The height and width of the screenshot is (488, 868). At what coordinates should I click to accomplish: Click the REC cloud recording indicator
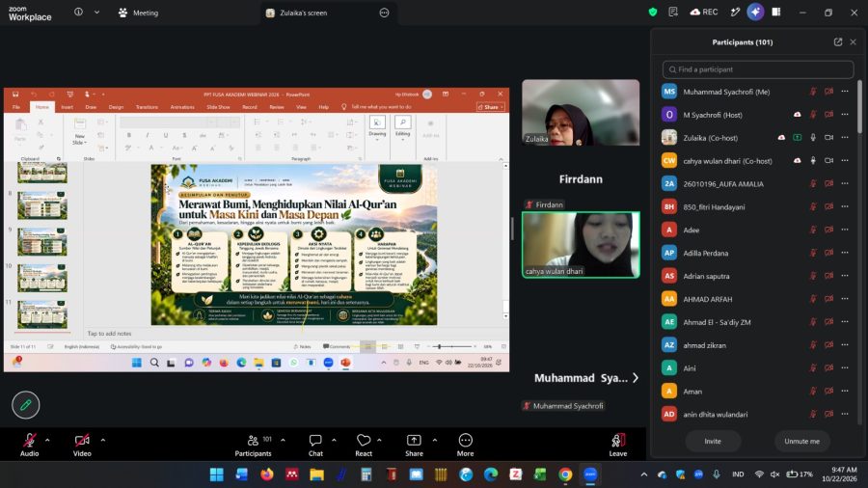(x=704, y=13)
